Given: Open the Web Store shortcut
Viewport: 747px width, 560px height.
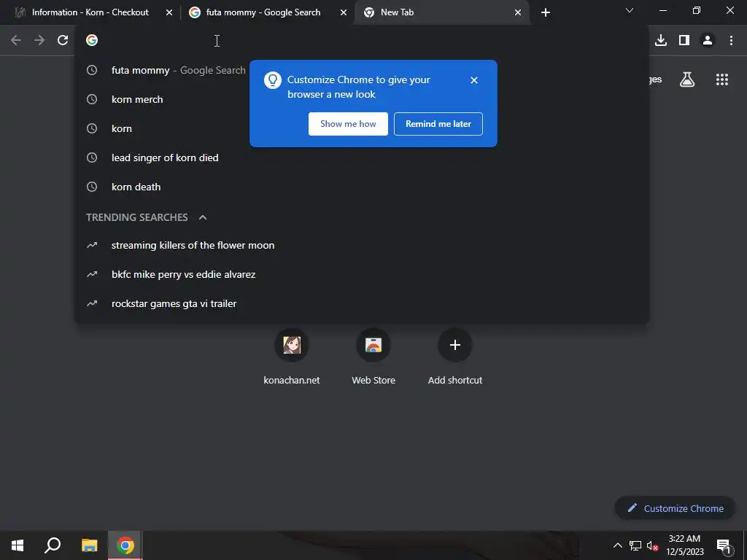Looking at the screenshot, I should pos(373,356).
